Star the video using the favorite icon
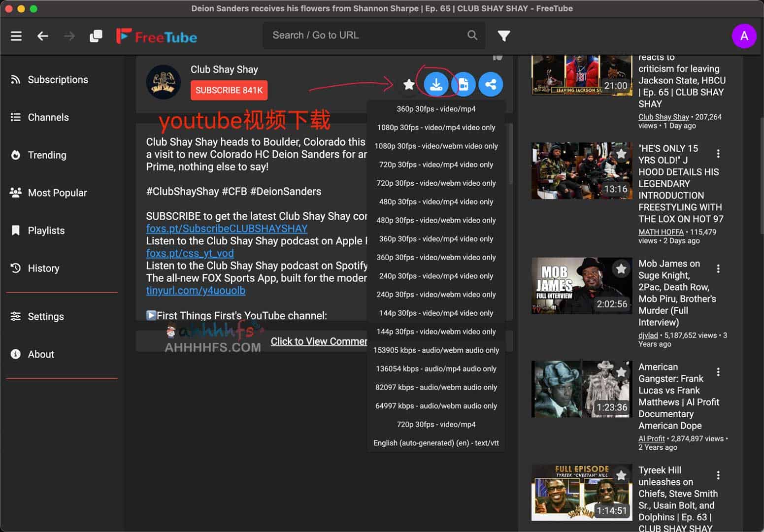This screenshot has width=764, height=532. click(408, 84)
